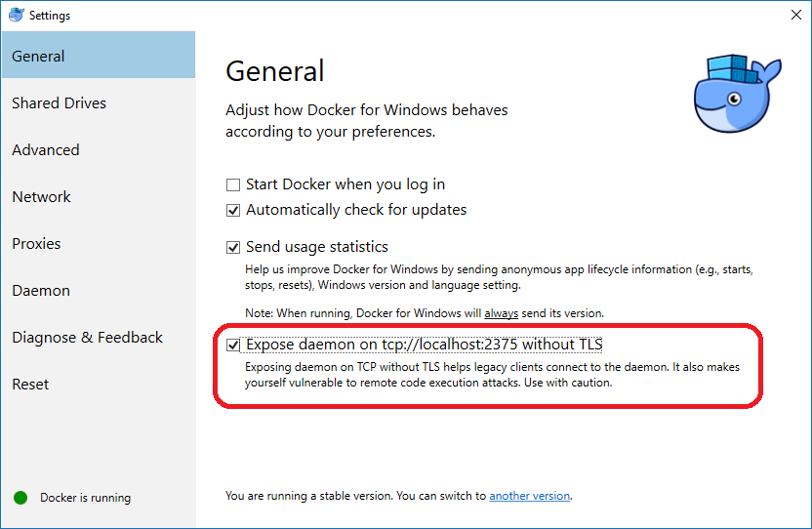Uncheck Automatically check for updates
This screenshot has height=529, width=812.
point(233,210)
